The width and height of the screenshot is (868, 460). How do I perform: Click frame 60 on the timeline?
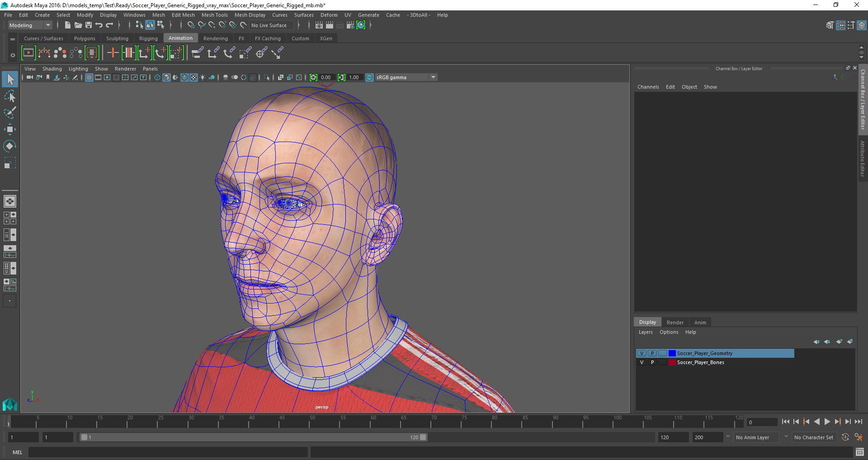click(x=373, y=422)
